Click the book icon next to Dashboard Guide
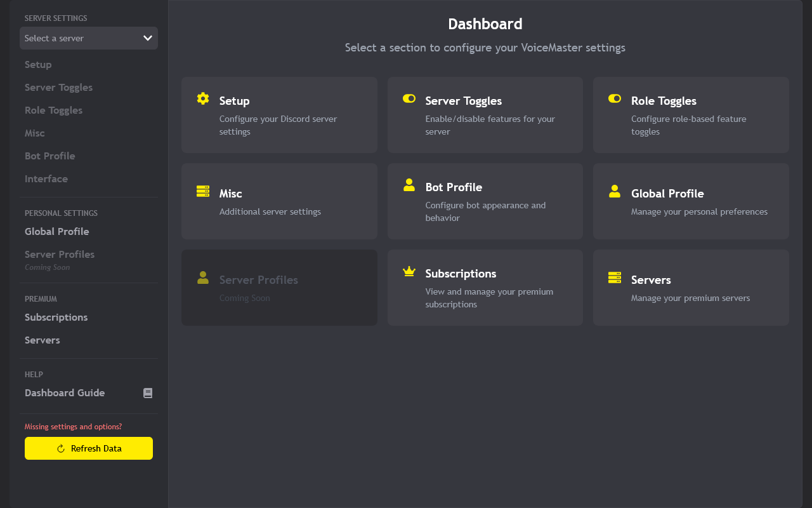Viewport: 812px width, 508px height. pos(148,392)
